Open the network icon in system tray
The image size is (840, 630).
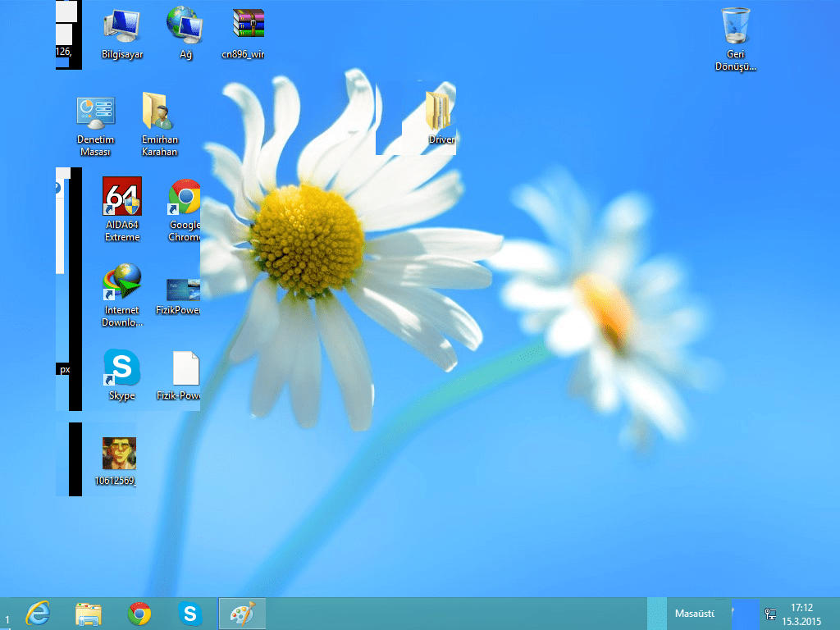point(770,614)
